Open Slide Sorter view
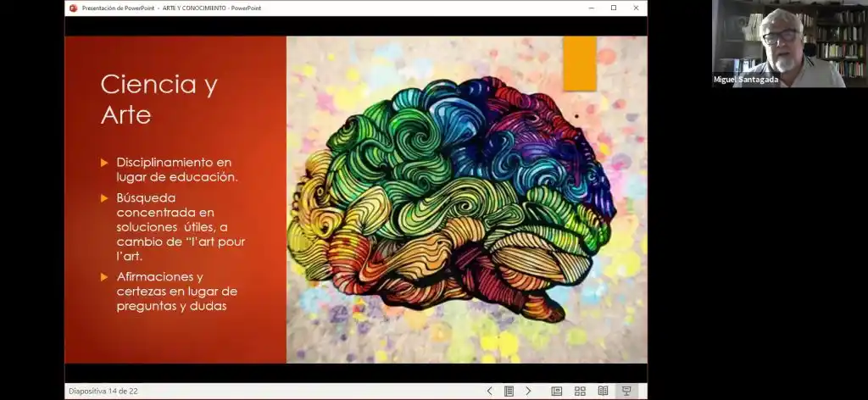This screenshot has width=868, height=400. coord(580,391)
